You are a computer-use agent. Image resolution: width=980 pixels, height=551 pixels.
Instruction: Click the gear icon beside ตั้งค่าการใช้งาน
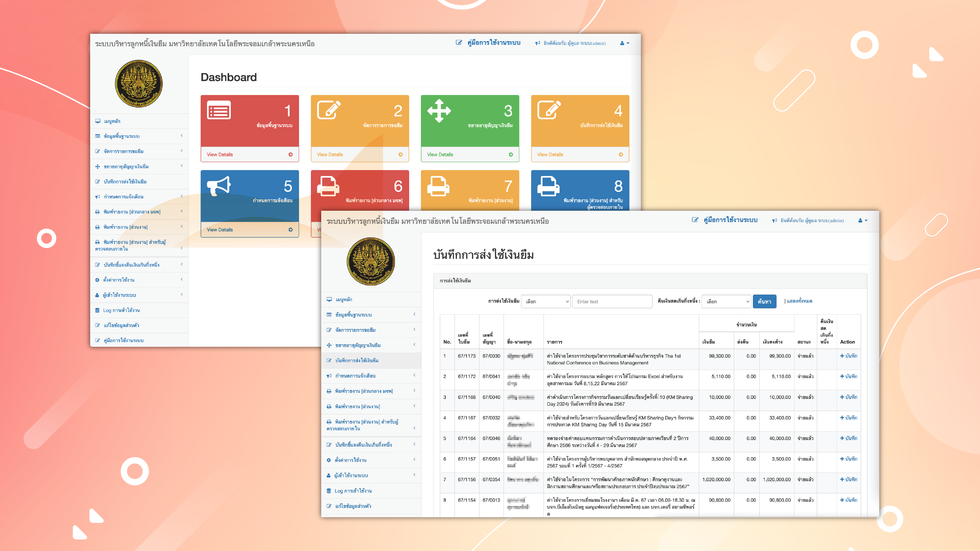click(329, 460)
